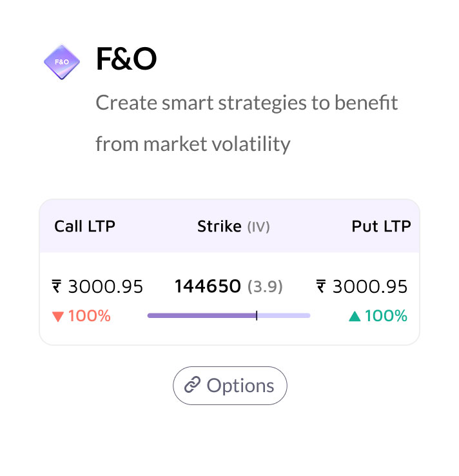Click the light unfilled end of bar
This screenshot has height=476, width=459.
[285, 315]
